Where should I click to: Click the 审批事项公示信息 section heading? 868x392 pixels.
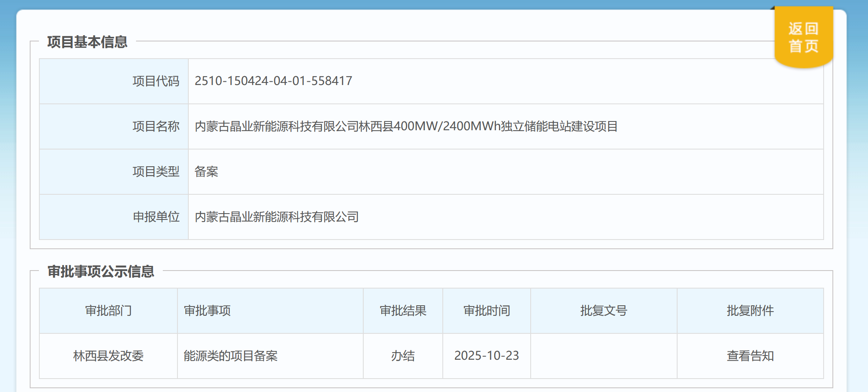[100, 271]
